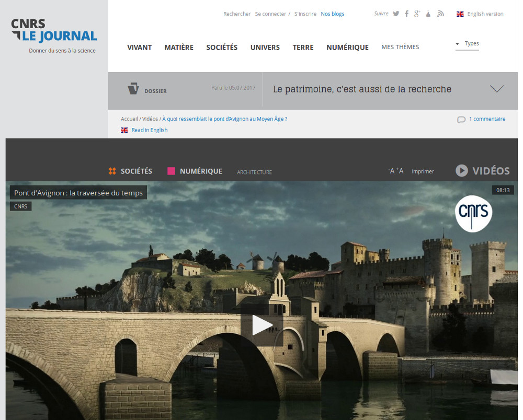Viewport: 523px width, 420px height.
Task: Click the comment speech bubble icon
Action: (x=461, y=120)
